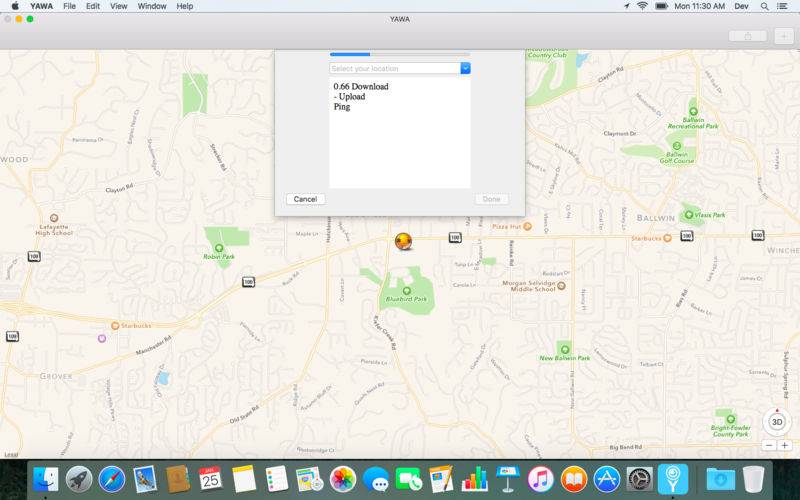Image resolution: width=800 pixels, height=500 pixels.
Task: Open the yellow Notes icon in dock
Action: tap(244, 480)
